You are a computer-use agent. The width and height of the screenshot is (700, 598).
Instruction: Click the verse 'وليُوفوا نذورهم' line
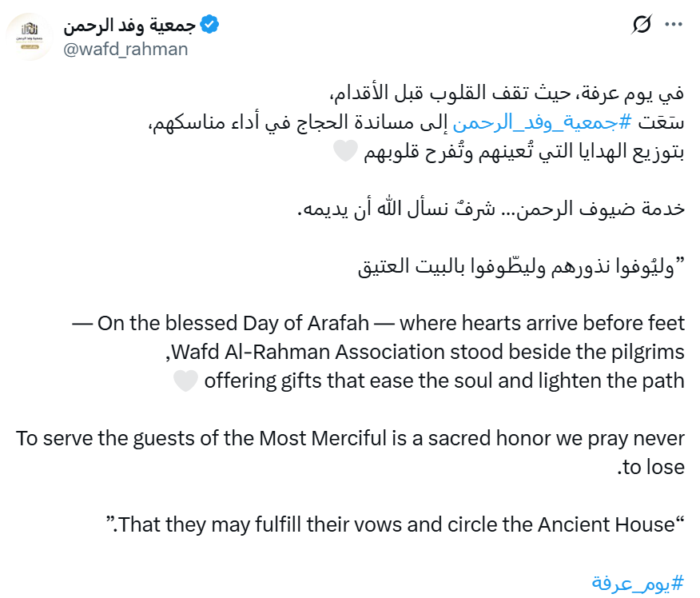tap(521, 266)
